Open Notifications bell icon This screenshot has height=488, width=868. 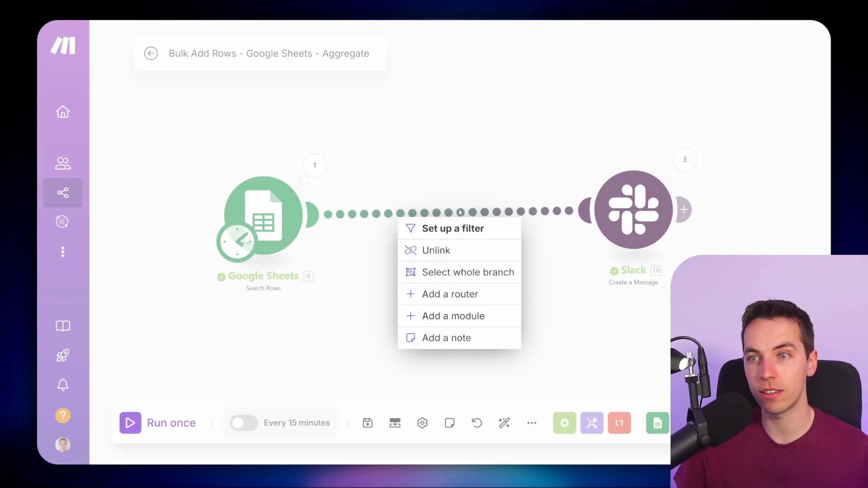point(63,385)
